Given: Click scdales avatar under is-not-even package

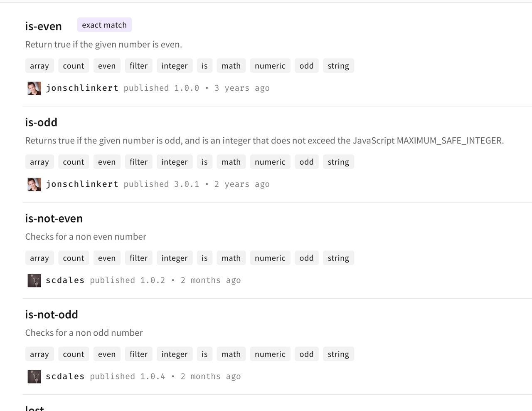Looking at the screenshot, I should click(x=34, y=280).
